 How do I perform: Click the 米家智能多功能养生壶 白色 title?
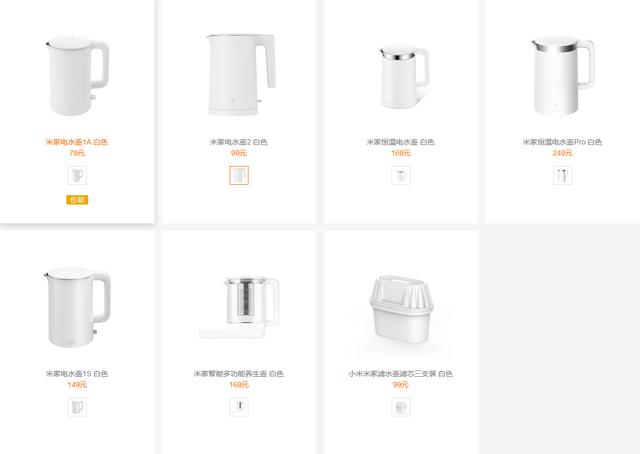(239, 374)
